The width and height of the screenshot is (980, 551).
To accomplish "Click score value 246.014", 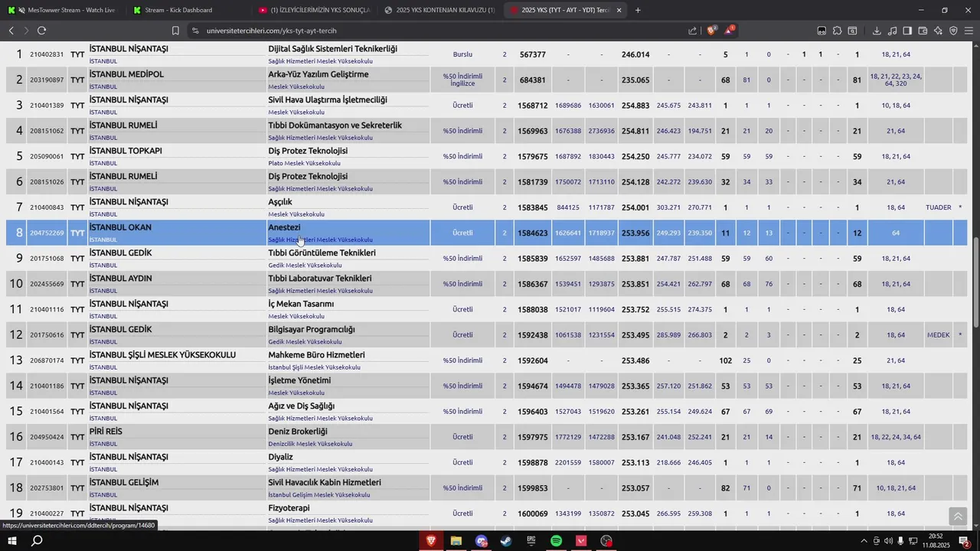I will pyautogui.click(x=635, y=54).
